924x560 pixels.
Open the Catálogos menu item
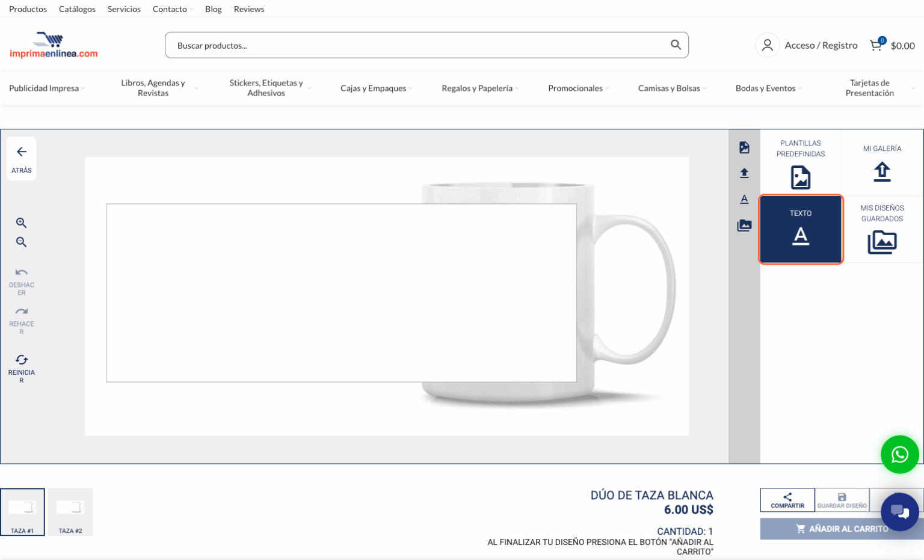pyautogui.click(x=77, y=9)
